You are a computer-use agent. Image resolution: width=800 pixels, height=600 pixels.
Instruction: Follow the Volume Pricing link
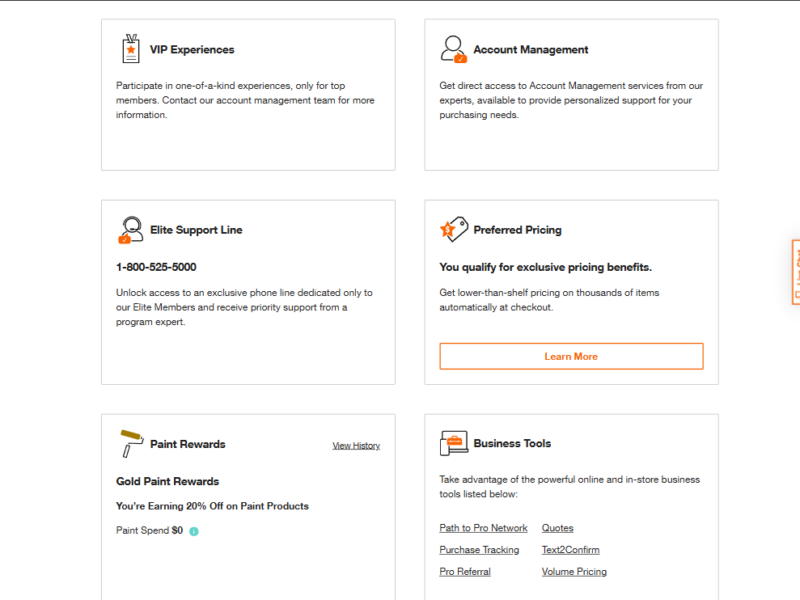(574, 572)
